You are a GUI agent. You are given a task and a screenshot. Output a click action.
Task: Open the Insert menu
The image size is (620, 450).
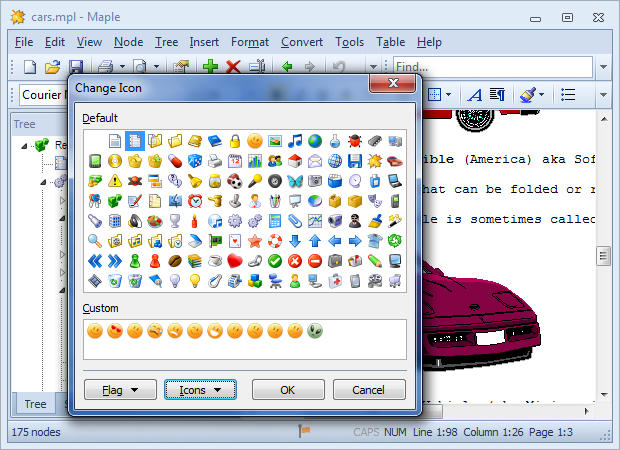[x=204, y=42]
